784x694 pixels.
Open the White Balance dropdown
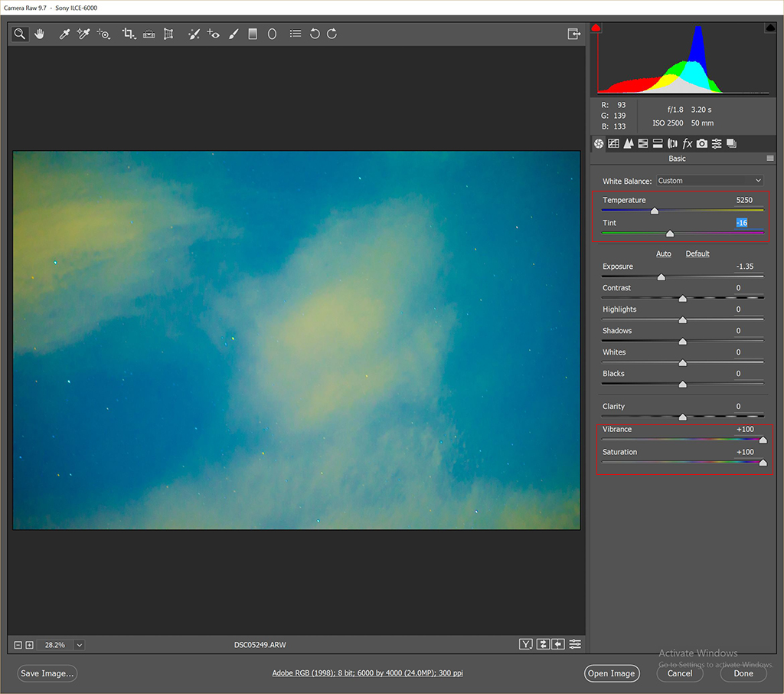(710, 181)
